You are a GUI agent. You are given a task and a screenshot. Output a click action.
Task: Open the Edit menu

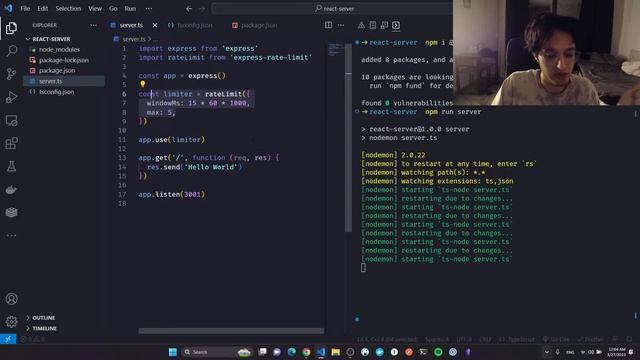point(42,8)
